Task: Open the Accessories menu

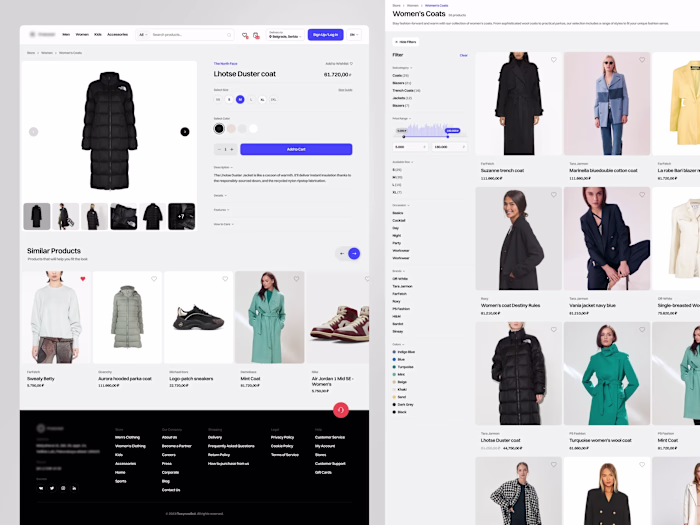Action: click(x=117, y=34)
